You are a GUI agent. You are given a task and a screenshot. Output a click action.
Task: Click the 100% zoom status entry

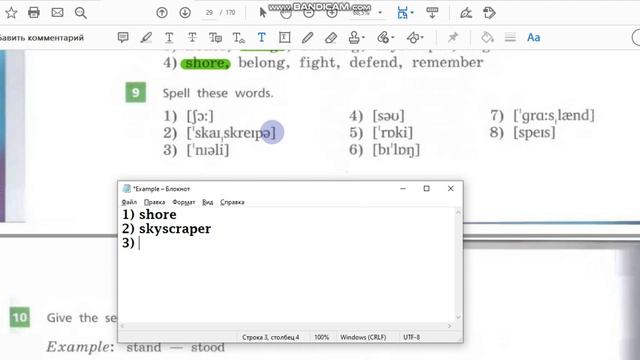coord(322,337)
